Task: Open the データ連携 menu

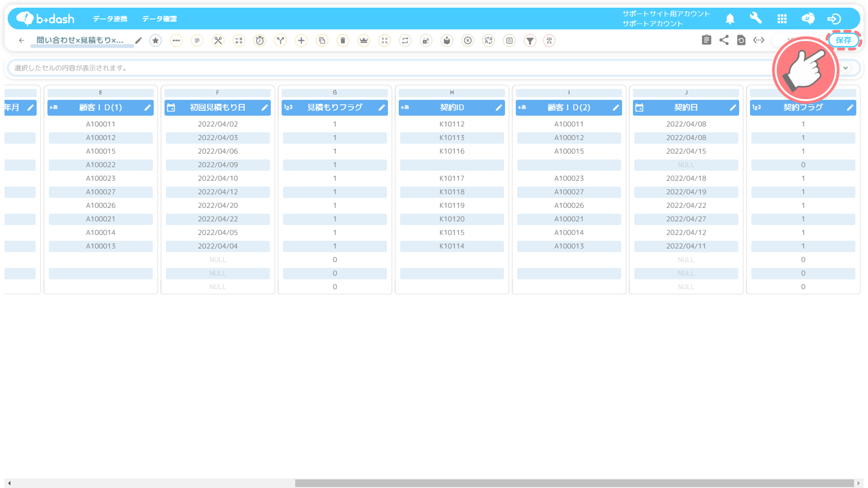Action: [110, 19]
